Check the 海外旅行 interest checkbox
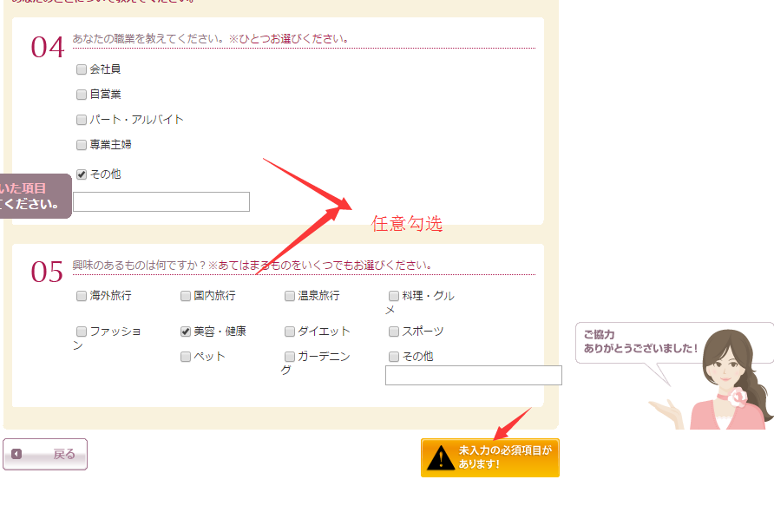Viewport: 774px width, 532px height. tap(82, 296)
